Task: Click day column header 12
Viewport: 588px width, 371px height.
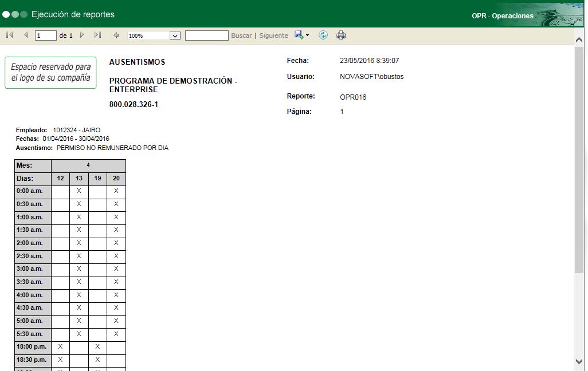Action: 60,179
